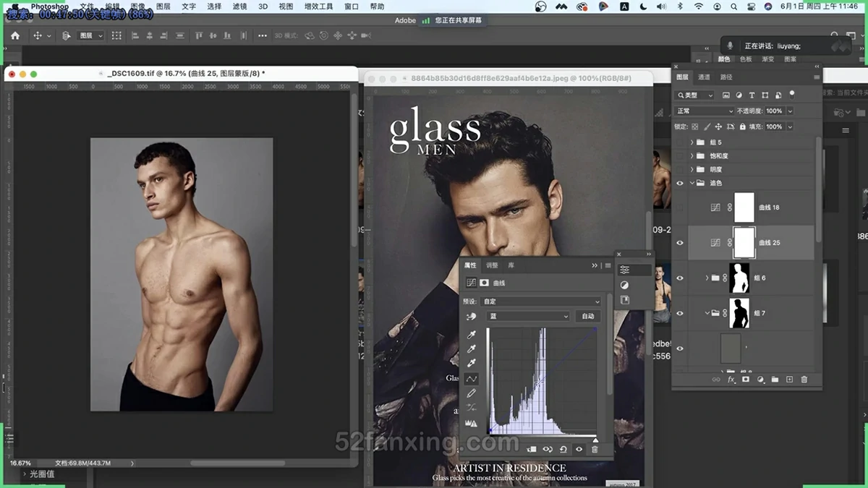Expand the 饱和度 layer group
The height and width of the screenshot is (488, 868).
[692, 156]
